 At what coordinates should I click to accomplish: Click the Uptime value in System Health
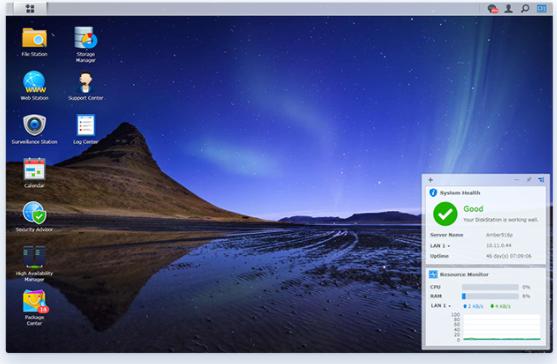(508, 256)
